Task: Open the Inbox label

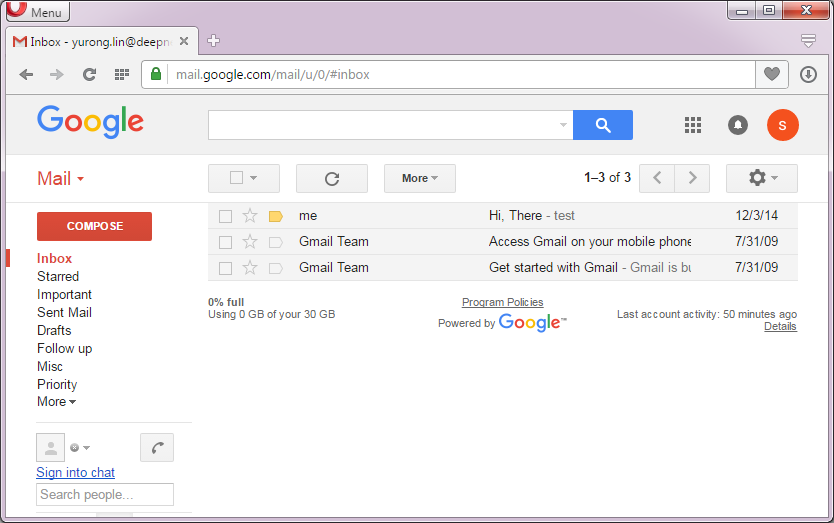Action: coord(54,259)
